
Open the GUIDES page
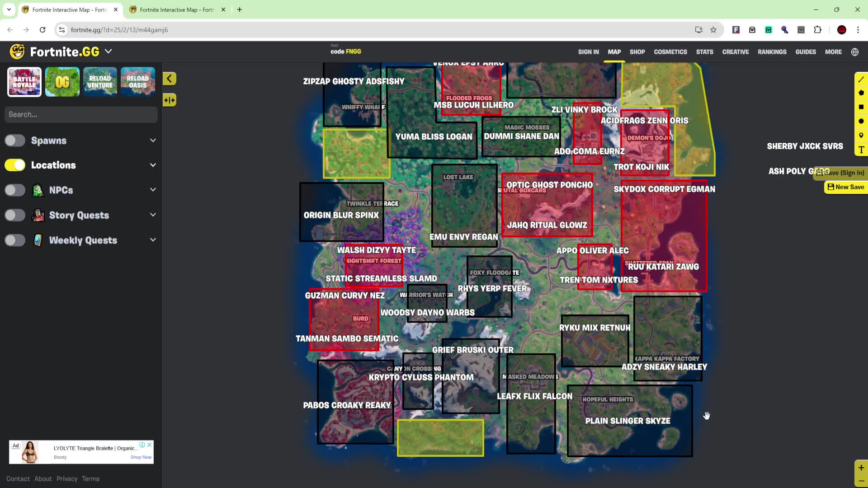point(806,52)
